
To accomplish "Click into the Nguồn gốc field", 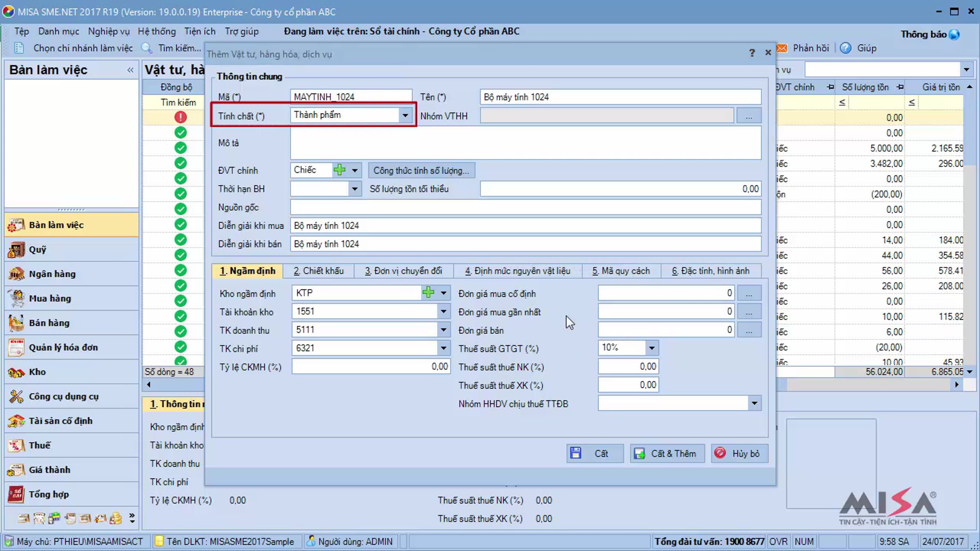I will tap(526, 207).
